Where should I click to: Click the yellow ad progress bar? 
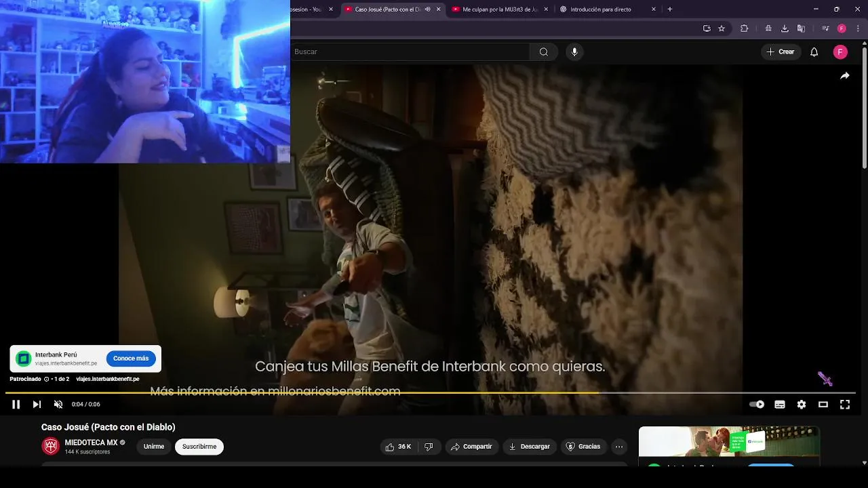[x=302, y=392]
